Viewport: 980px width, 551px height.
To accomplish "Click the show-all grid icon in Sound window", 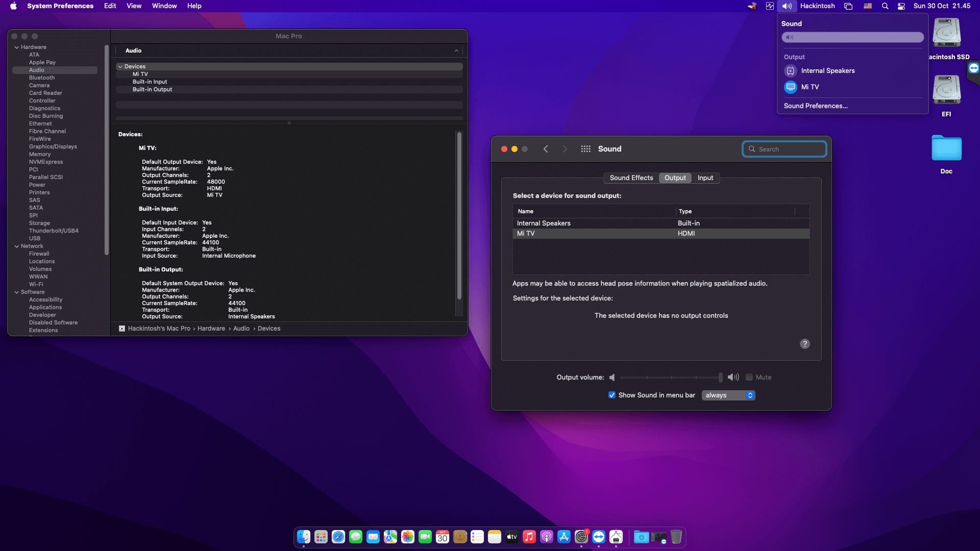I will (585, 149).
